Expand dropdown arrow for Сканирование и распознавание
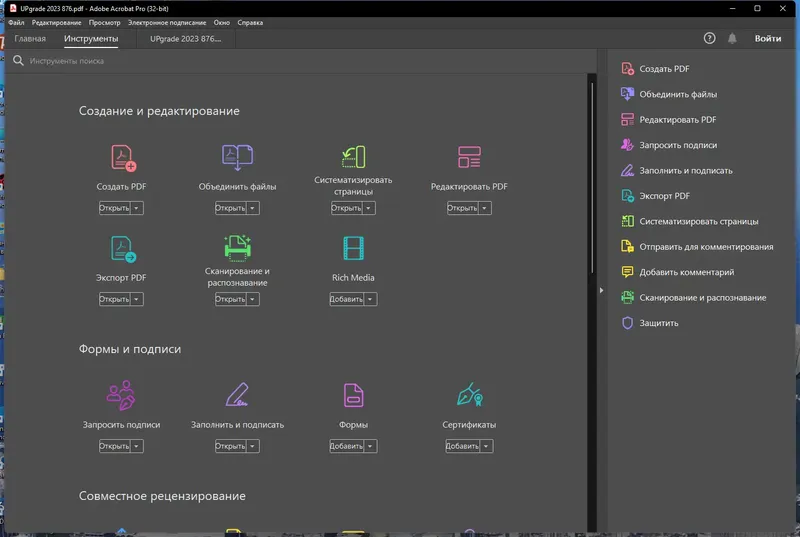The height and width of the screenshot is (537, 800). [253, 299]
